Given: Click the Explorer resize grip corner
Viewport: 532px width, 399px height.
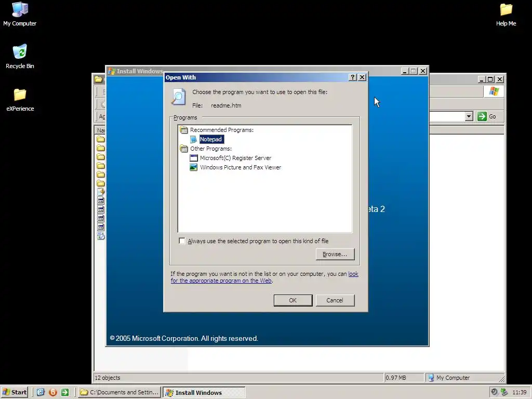Looking at the screenshot, I should point(502,379).
